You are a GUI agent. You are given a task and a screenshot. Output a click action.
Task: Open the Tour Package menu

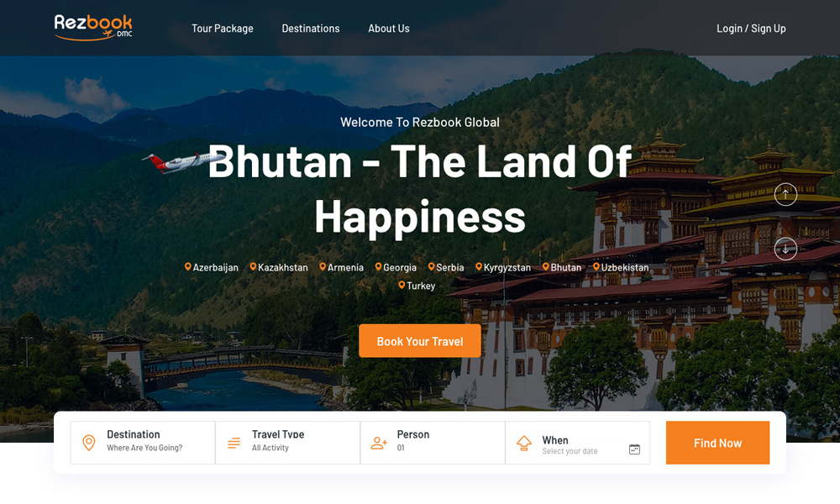(223, 29)
